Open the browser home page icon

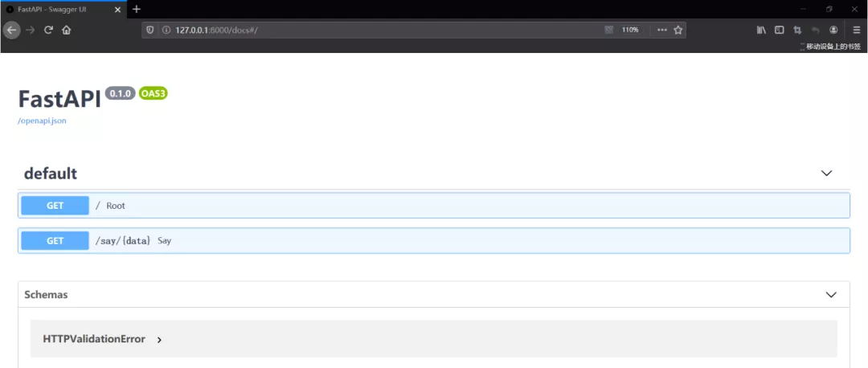pos(67,30)
